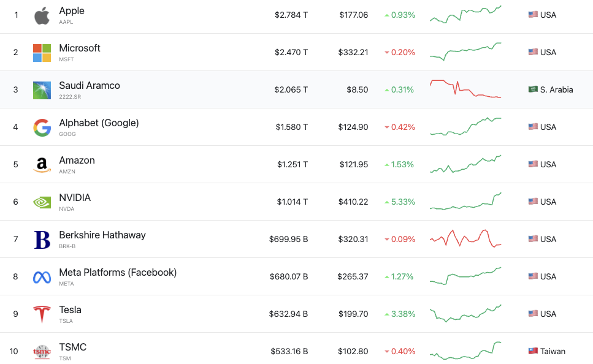Click Apple's market cap $2.784 T

point(291,15)
